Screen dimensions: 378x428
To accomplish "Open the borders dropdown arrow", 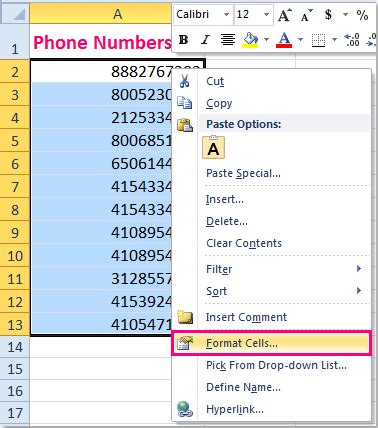I will coord(334,40).
